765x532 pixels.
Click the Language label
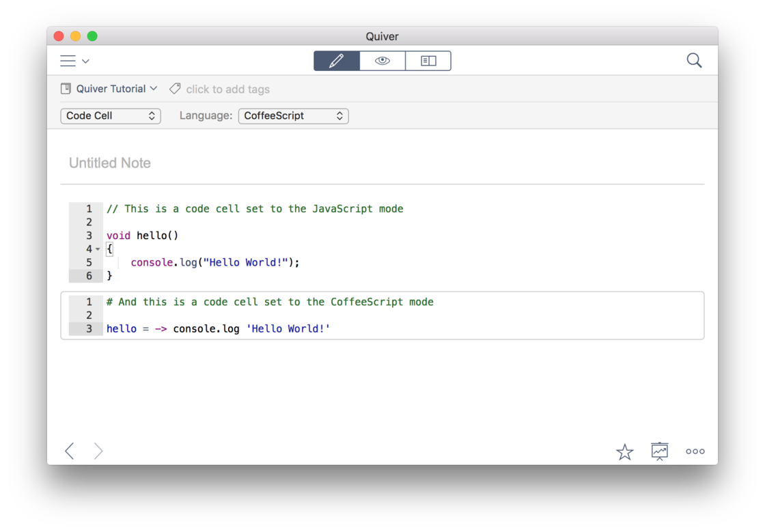coord(206,115)
